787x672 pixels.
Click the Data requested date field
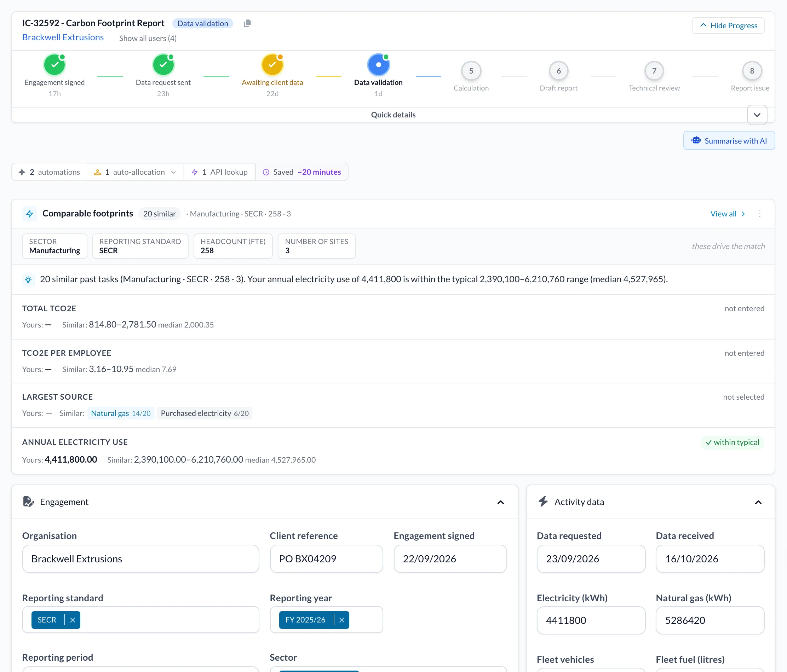[x=591, y=559]
